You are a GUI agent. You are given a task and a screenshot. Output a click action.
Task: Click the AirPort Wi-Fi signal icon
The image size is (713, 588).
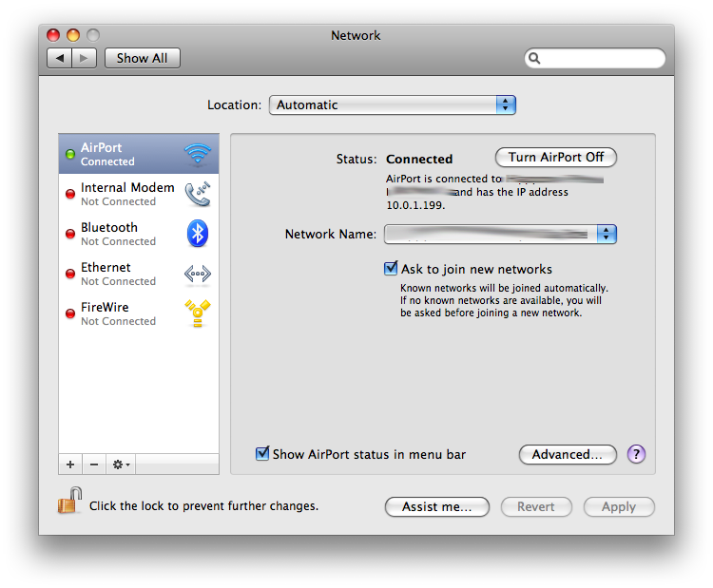[198, 154]
